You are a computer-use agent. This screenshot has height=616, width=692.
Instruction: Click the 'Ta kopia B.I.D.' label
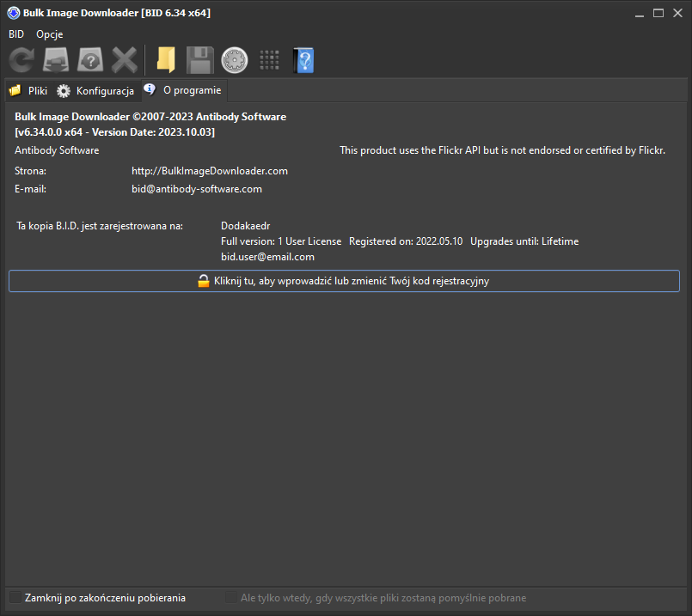click(100, 226)
